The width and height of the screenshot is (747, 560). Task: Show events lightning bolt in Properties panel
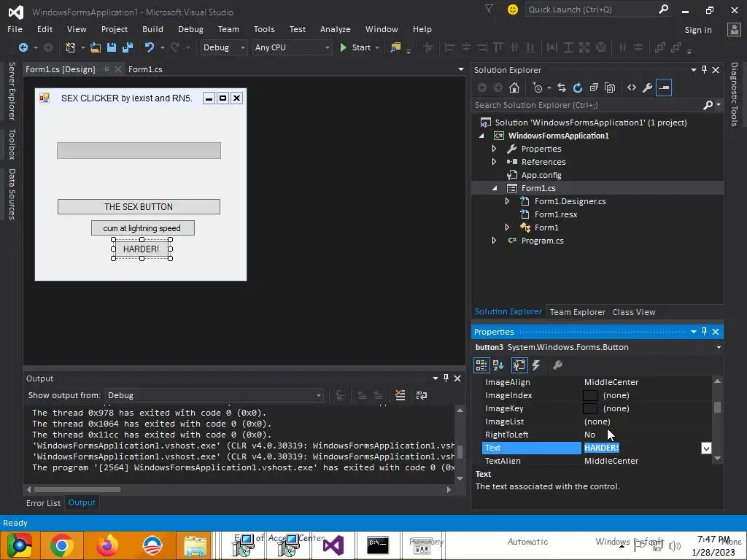536,365
